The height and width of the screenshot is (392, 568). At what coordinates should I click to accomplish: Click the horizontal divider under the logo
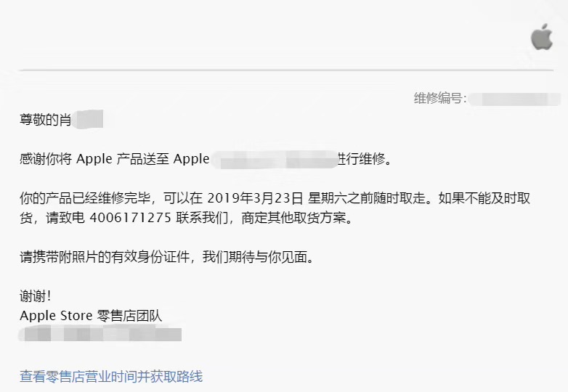tap(283, 70)
